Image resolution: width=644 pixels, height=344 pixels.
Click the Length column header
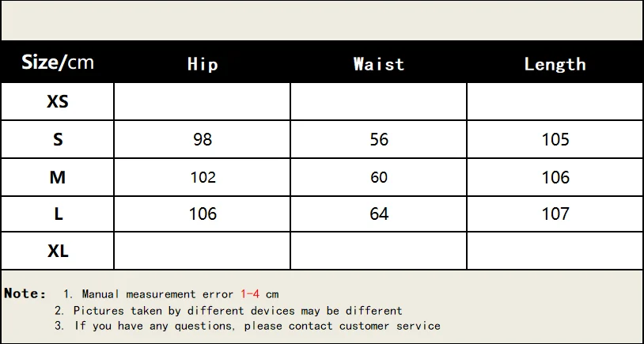tap(555, 64)
